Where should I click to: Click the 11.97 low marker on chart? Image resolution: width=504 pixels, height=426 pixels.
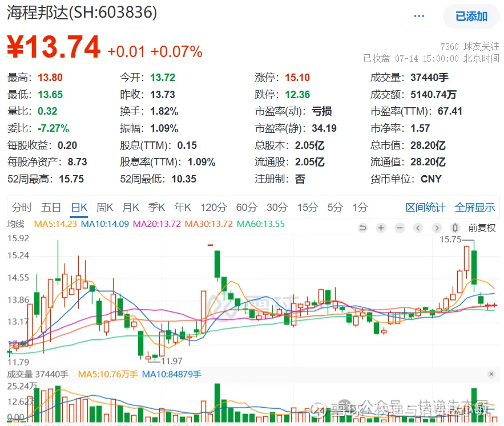point(172,361)
